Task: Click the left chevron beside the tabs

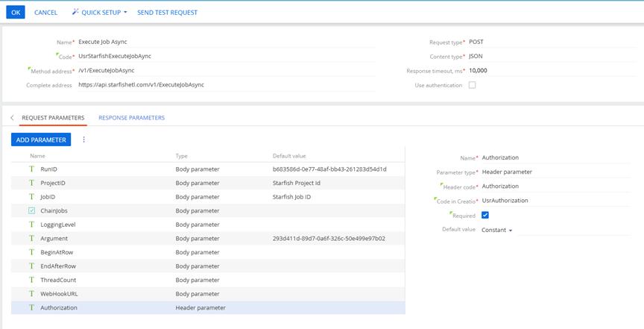Action: click(x=12, y=118)
